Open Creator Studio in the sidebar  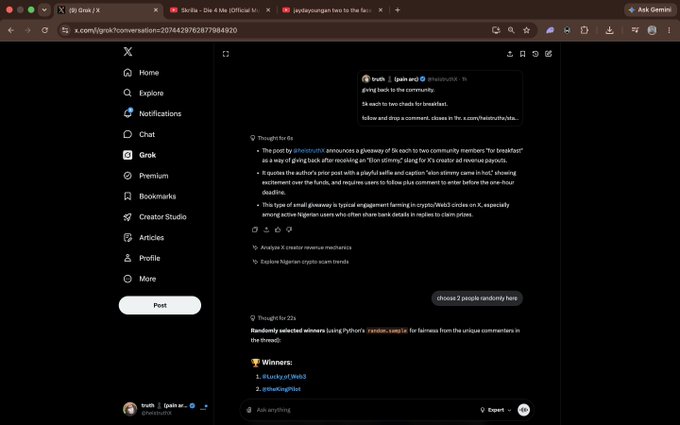click(x=155, y=217)
